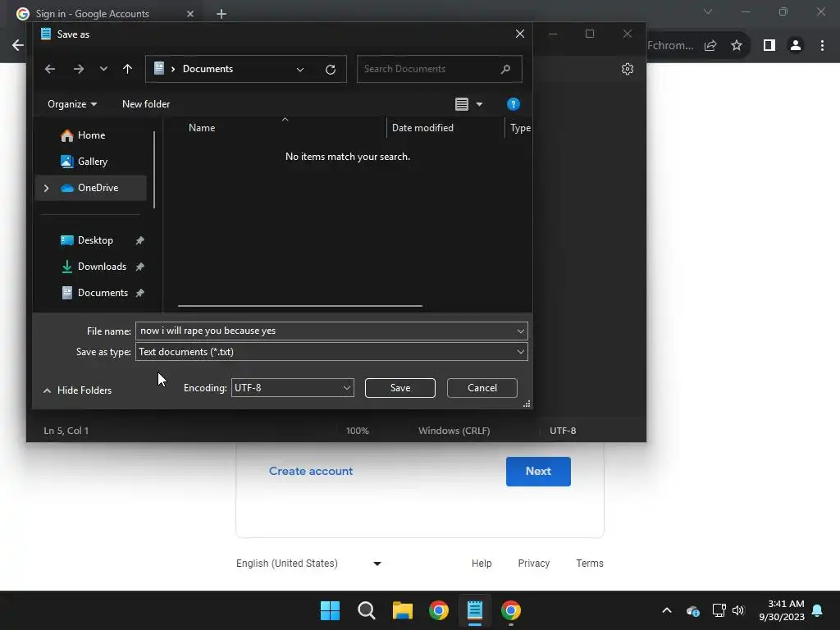Screen dimensions: 840x630
Task: Click Ln 5, Col 1 status entry
Action: [x=66, y=431]
